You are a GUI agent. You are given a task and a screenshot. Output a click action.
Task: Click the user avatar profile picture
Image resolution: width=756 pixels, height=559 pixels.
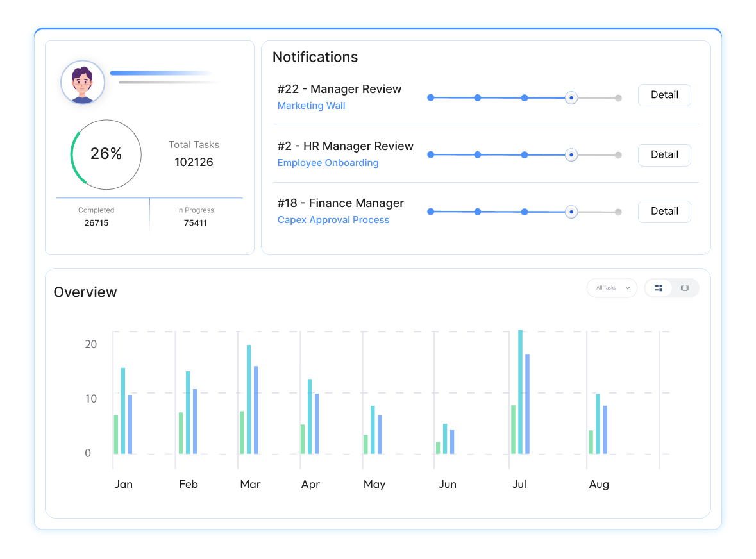point(82,83)
